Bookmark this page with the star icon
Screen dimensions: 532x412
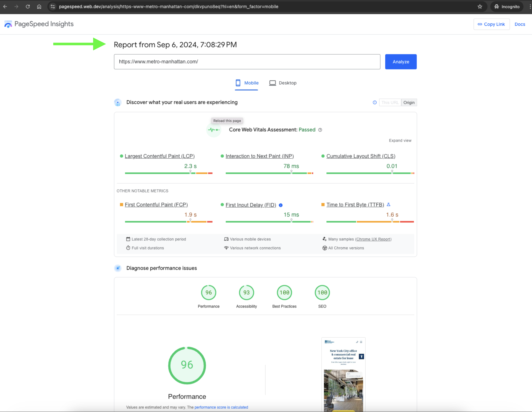click(x=480, y=7)
